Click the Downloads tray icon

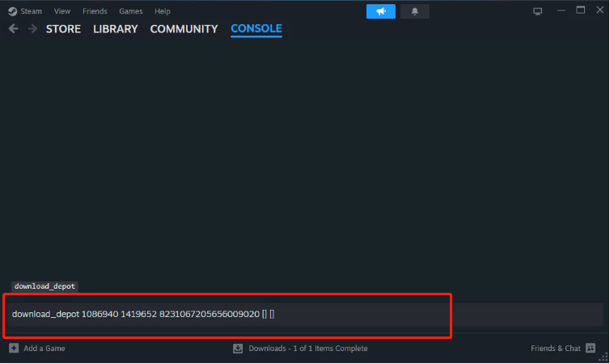click(238, 349)
